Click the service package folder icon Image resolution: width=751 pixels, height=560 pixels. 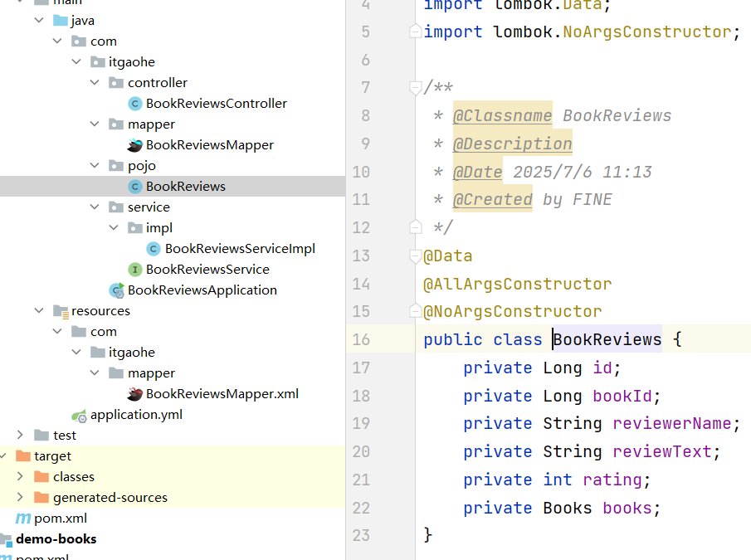(x=116, y=207)
